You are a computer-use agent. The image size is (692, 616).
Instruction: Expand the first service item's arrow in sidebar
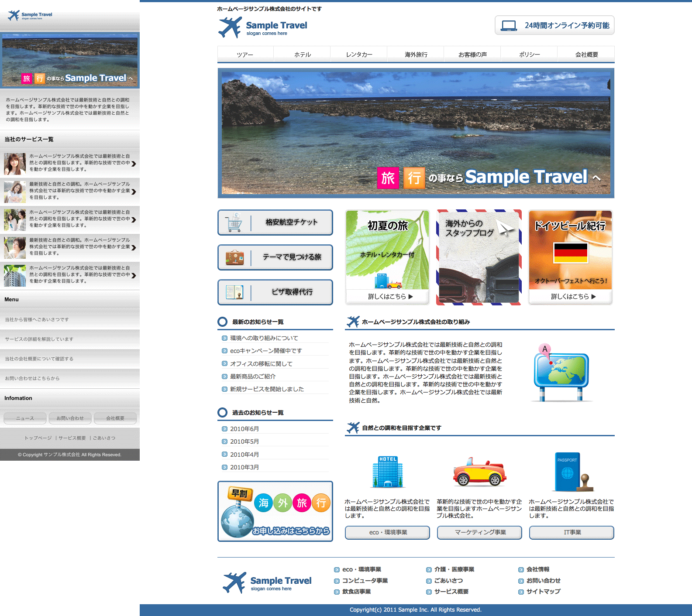point(134,164)
